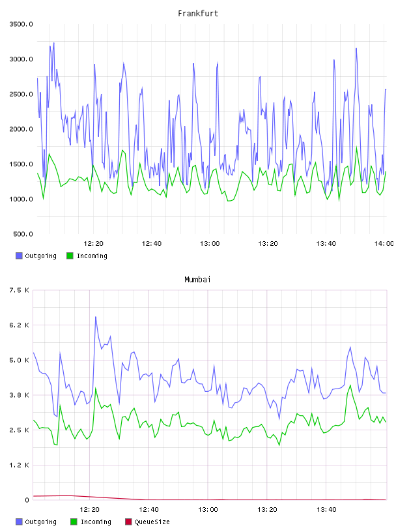Click the 13:20 time label on Frankfurt chart
The width and height of the screenshot is (396, 532).
[x=268, y=243]
